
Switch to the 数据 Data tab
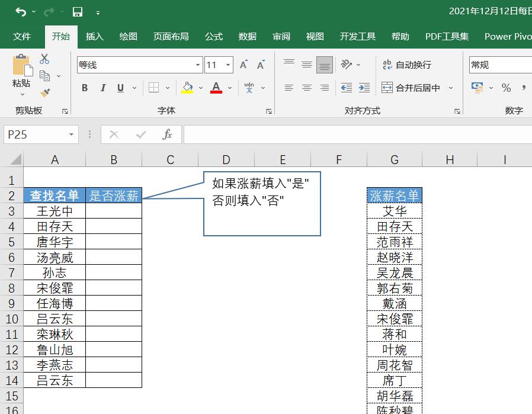(x=248, y=37)
